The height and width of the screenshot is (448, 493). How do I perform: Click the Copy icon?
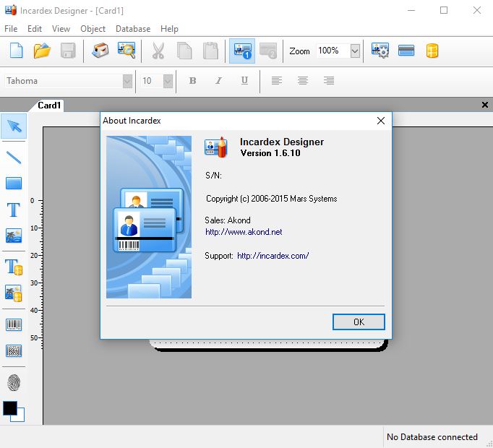(184, 51)
